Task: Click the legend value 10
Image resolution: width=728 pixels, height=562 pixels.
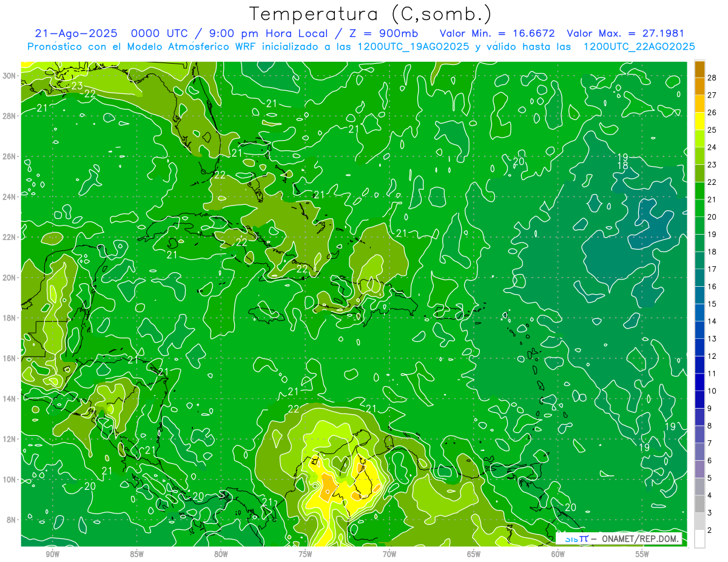Action: pyautogui.click(x=712, y=390)
